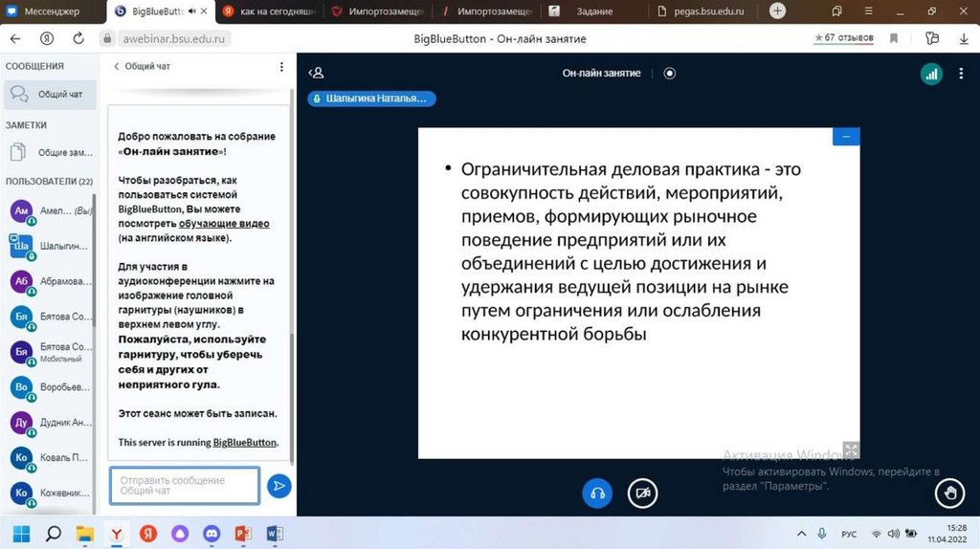Select user Шалыгин... in the users list

click(x=50, y=246)
